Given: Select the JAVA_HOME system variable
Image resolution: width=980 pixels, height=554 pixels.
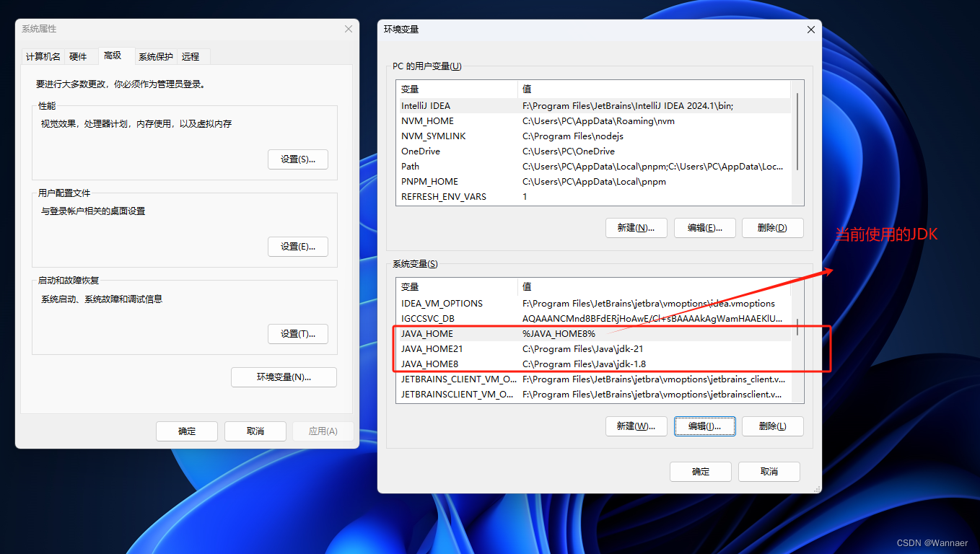Looking at the screenshot, I should pos(593,334).
